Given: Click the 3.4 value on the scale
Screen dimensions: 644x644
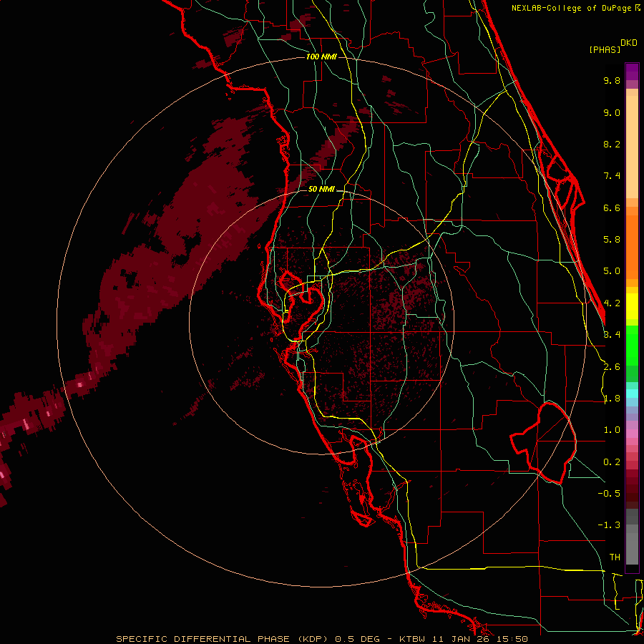Looking at the screenshot, I should pos(612,335).
